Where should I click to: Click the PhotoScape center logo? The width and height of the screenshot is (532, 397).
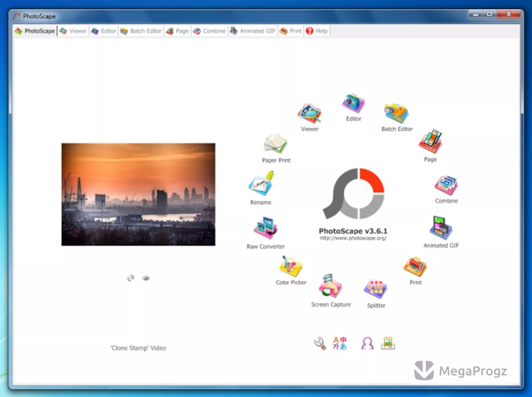[354, 194]
